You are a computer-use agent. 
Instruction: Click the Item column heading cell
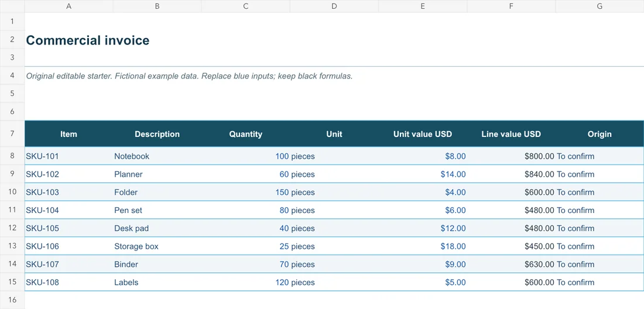click(x=68, y=134)
